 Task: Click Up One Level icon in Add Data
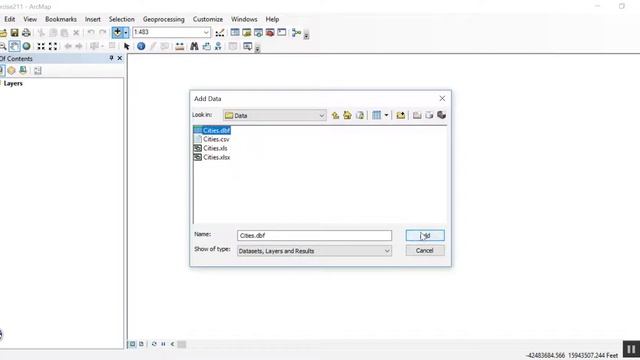(x=335, y=116)
